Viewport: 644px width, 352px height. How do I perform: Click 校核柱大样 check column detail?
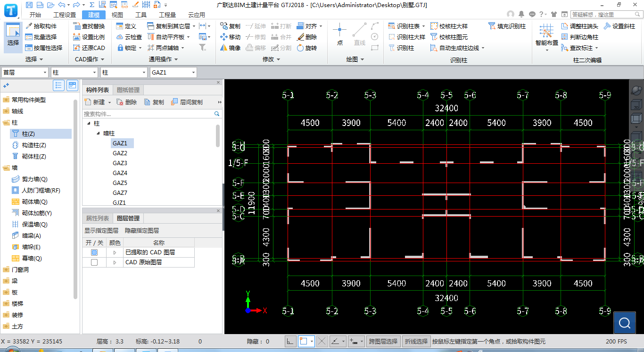(x=449, y=26)
